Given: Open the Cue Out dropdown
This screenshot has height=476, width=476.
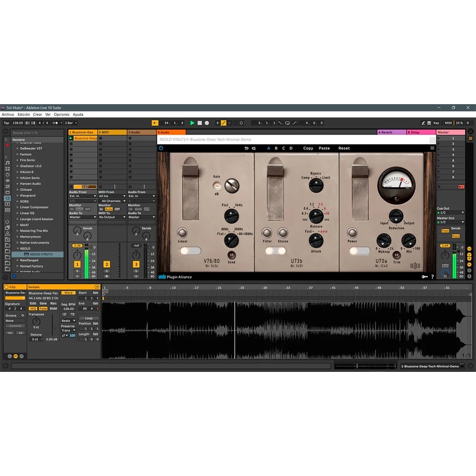Looking at the screenshot, I should (x=450, y=212).
